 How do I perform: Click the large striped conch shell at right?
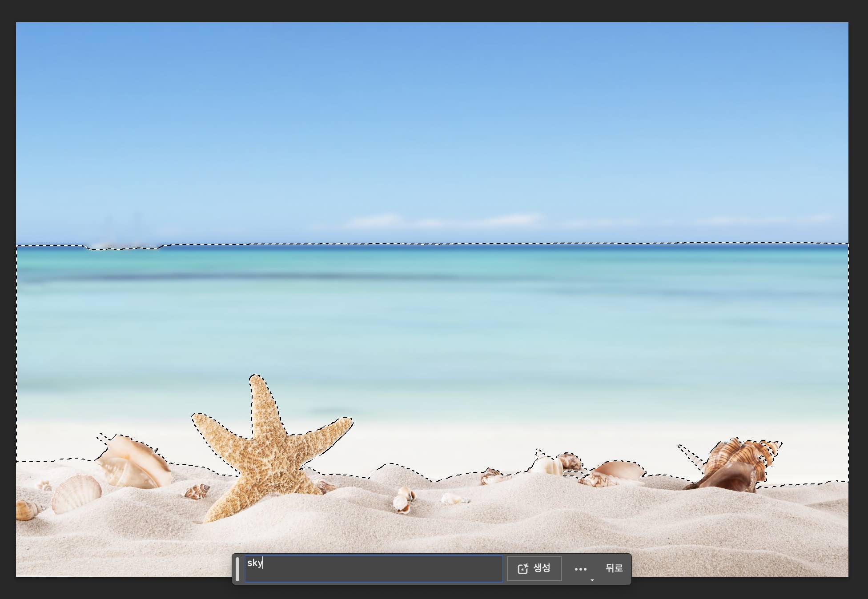[736, 464]
